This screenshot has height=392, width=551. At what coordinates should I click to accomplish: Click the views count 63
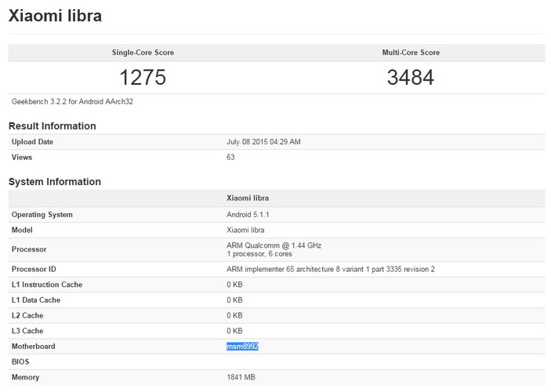tap(230, 157)
